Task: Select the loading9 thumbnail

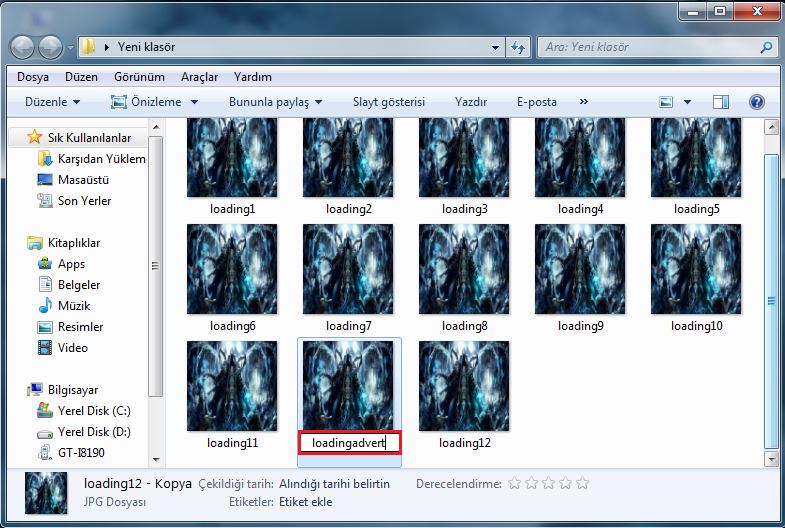Action: [x=580, y=269]
